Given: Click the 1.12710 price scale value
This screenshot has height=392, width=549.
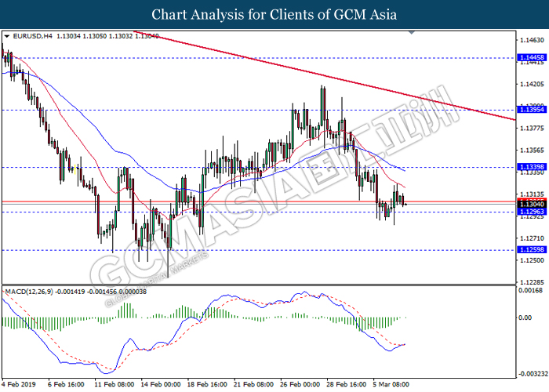Looking at the screenshot, I should click(x=533, y=238).
